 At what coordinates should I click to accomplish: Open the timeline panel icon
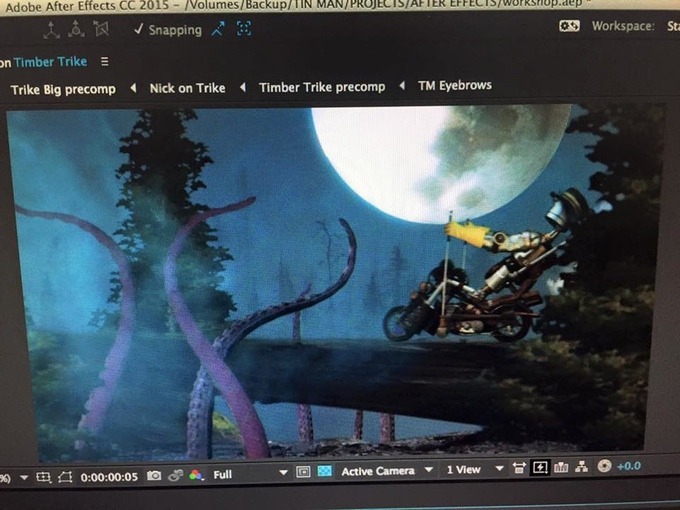(561, 467)
